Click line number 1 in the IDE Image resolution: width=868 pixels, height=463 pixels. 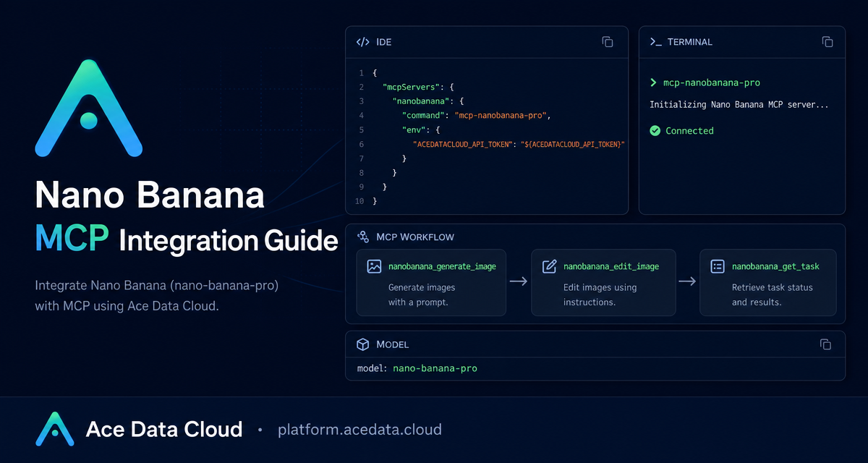click(x=361, y=74)
